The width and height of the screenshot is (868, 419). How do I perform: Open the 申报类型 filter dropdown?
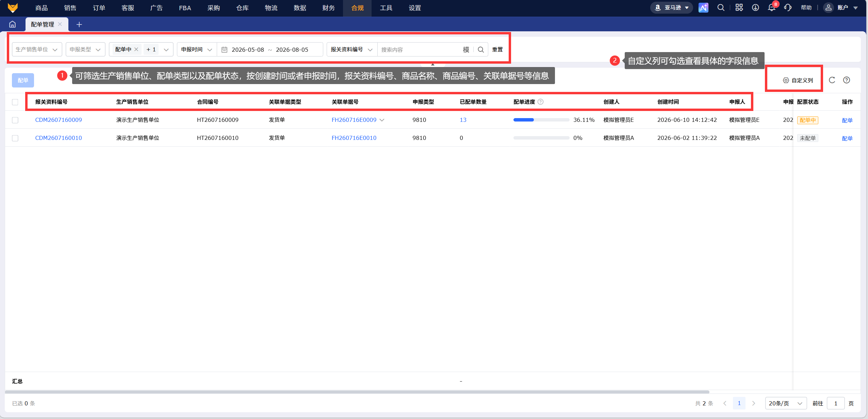85,49
